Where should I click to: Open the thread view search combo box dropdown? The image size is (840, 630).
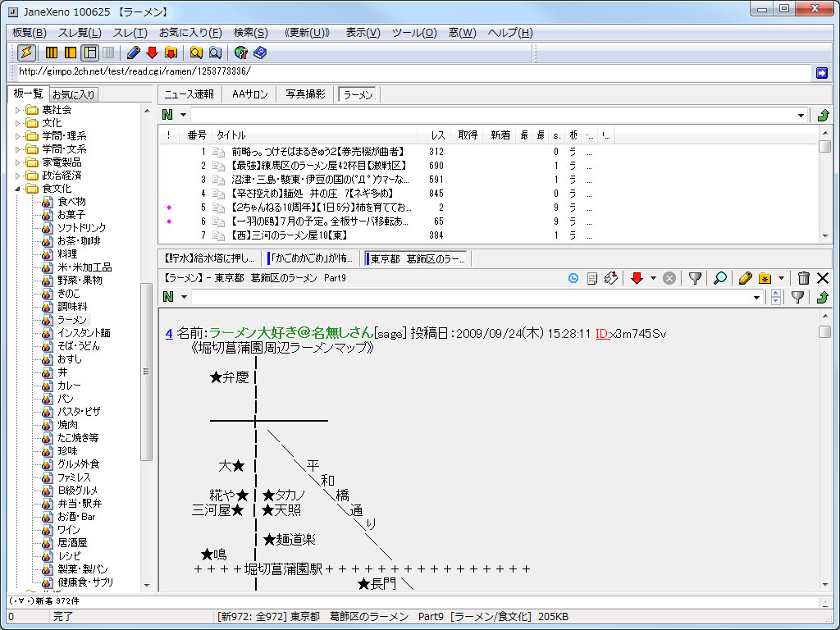(756, 297)
